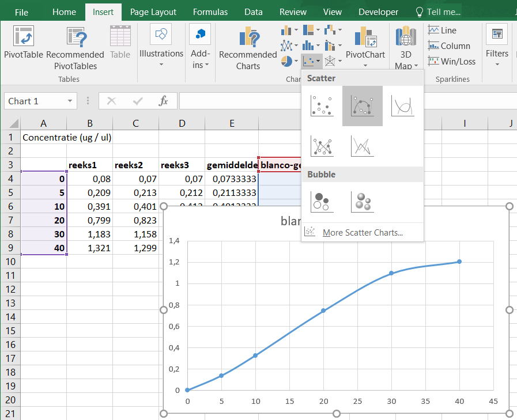
Task: Choose Scatter with Smooth Lines and Markers
Action: 362,106
